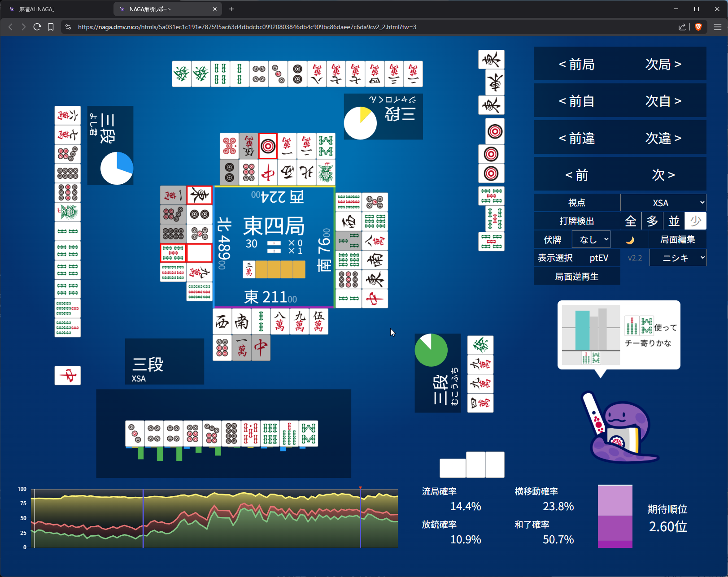728x577 pixels.
Task: Open a new browser tab
Action: (x=231, y=9)
